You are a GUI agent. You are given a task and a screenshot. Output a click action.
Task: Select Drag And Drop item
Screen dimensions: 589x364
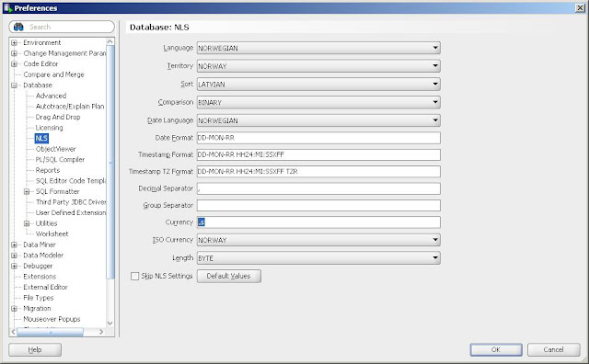(58, 117)
